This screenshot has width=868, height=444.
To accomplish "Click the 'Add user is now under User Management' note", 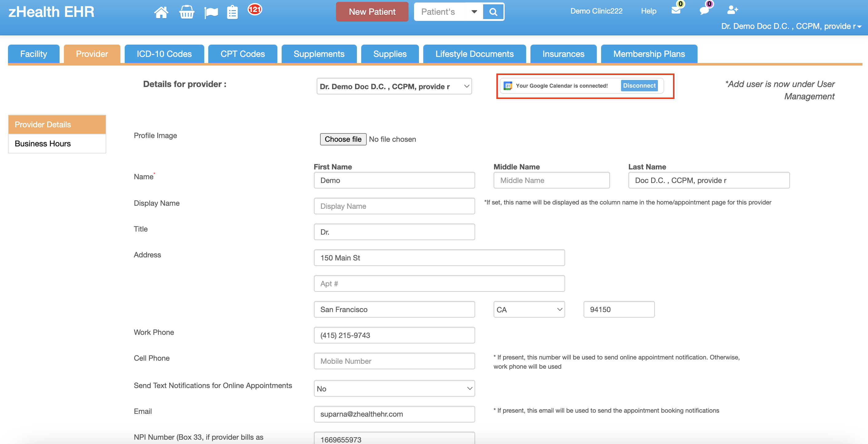I will [x=780, y=90].
